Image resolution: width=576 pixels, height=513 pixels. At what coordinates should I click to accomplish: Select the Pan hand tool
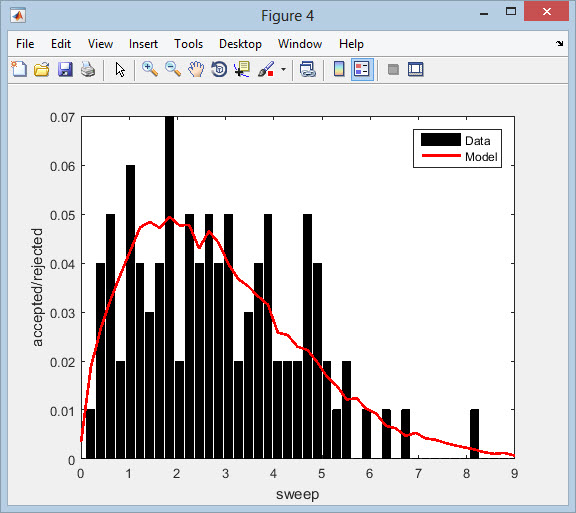tap(196, 69)
